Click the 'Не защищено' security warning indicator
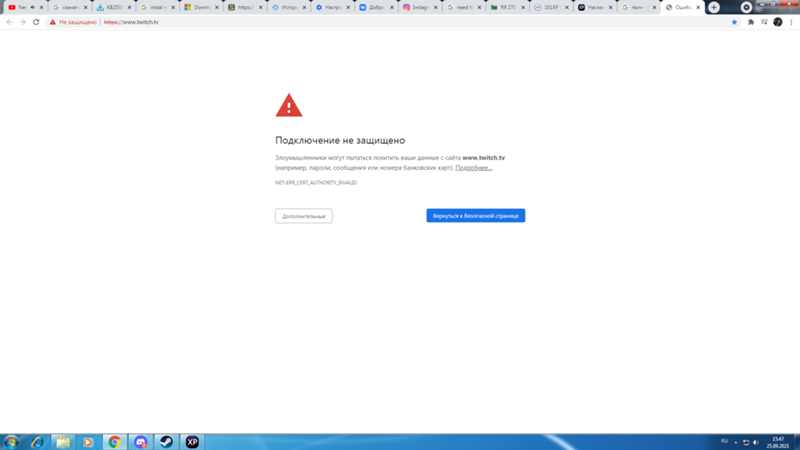The height and width of the screenshot is (450, 800). 73,22
